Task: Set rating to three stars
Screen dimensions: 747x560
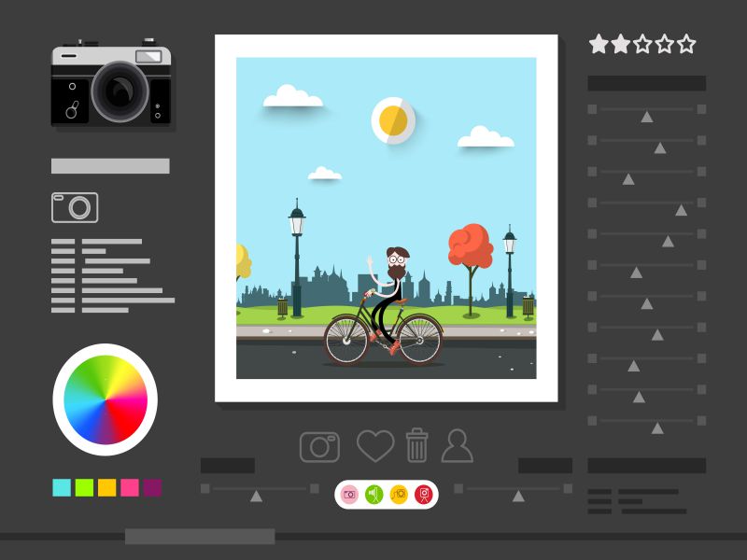Action: coord(642,44)
